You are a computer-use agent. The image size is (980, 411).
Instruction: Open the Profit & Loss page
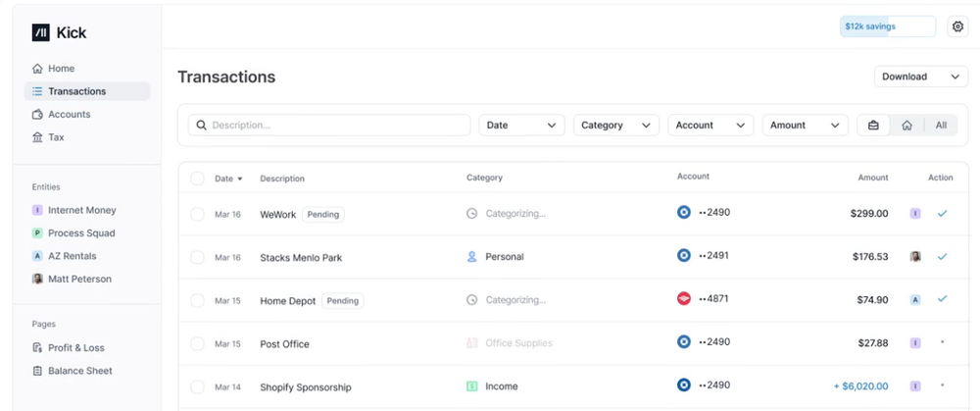75,348
